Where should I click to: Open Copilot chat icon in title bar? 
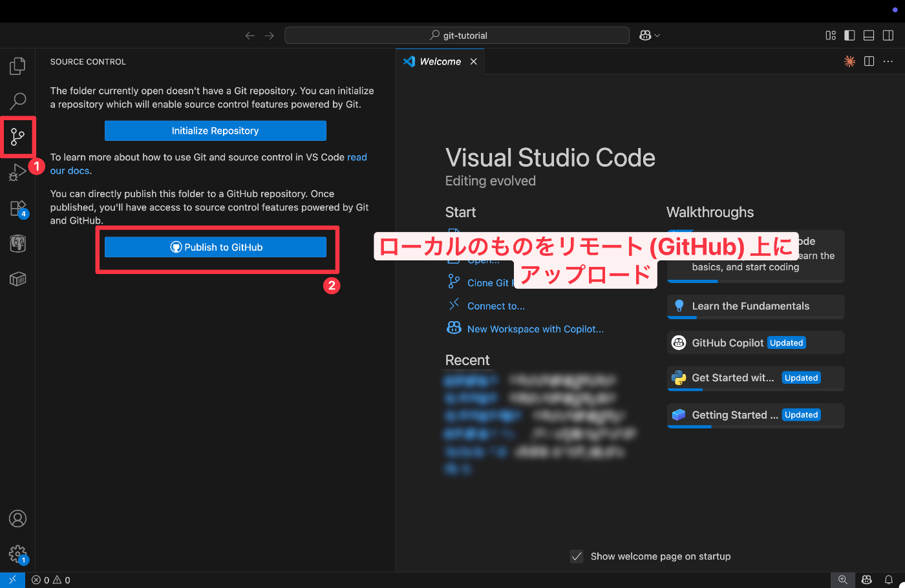[x=645, y=36]
